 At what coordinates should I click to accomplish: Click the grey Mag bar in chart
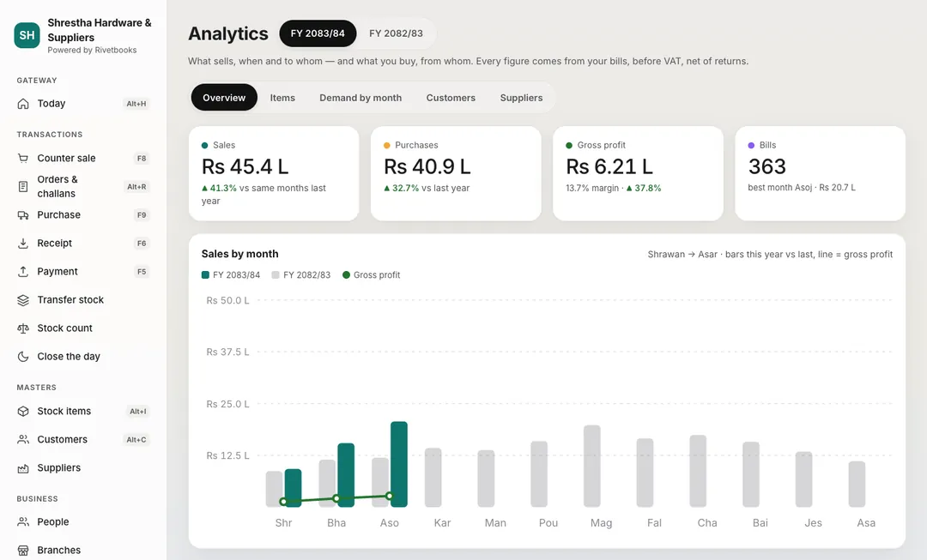[x=591, y=466]
